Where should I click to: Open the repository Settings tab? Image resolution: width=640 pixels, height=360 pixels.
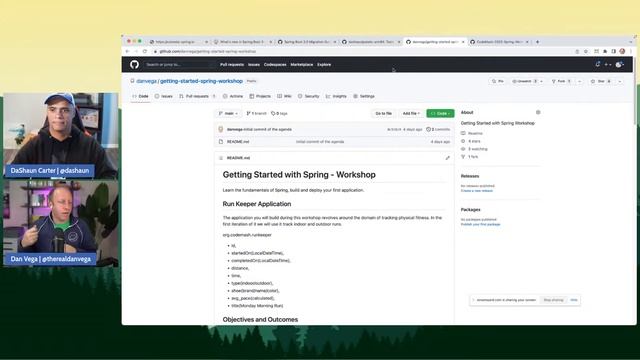click(x=364, y=96)
